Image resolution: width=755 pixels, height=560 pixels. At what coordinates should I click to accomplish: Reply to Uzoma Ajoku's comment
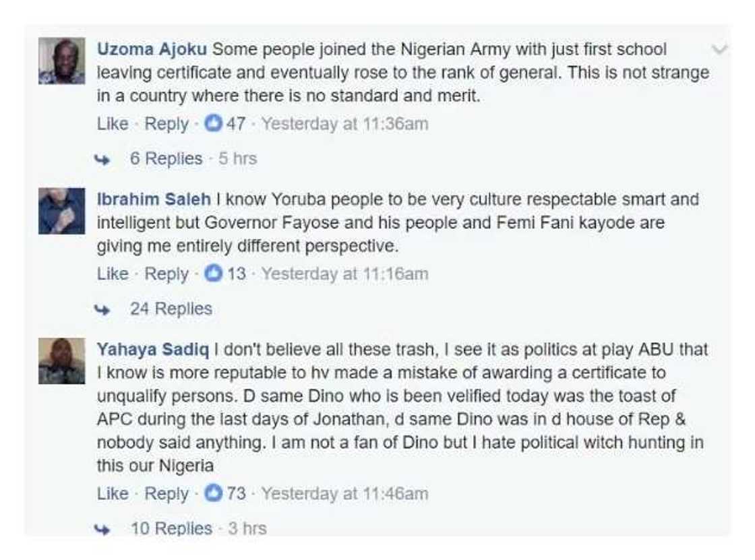[x=167, y=124]
